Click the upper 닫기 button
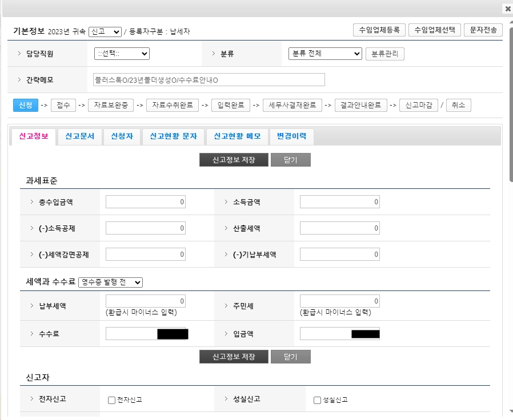 pyautogui.click(x=291, y=160)
